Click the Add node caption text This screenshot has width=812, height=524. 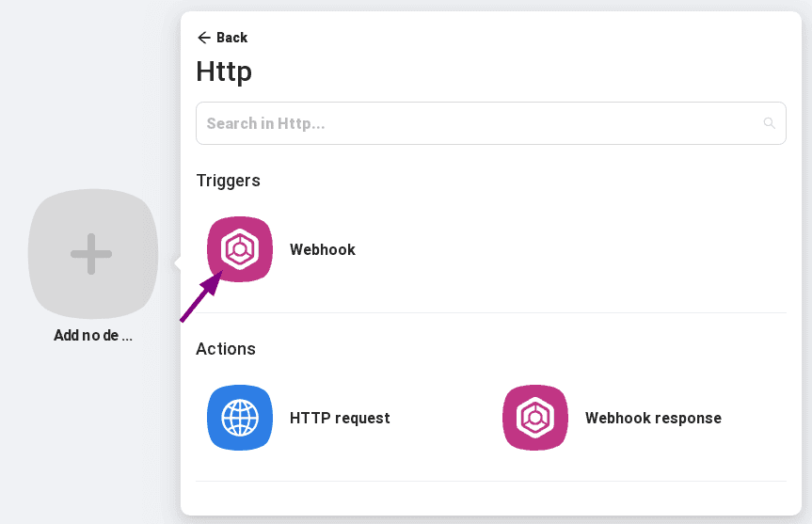click(93, 336)
